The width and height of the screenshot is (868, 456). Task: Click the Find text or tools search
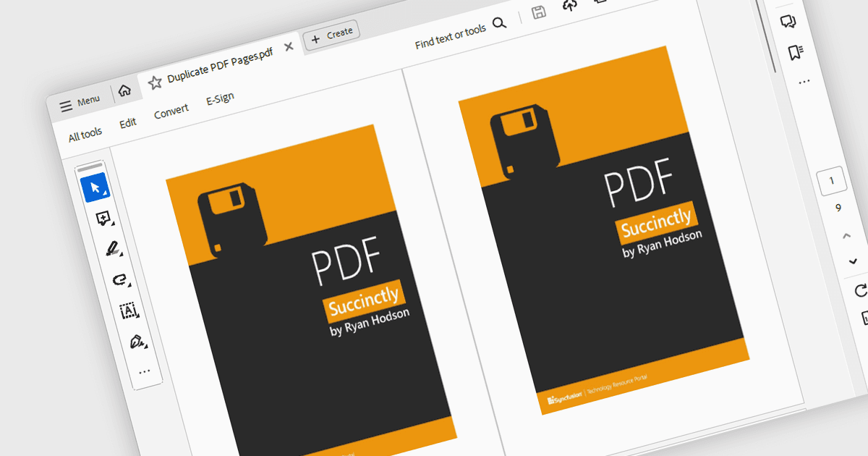(x=451, y=38)
